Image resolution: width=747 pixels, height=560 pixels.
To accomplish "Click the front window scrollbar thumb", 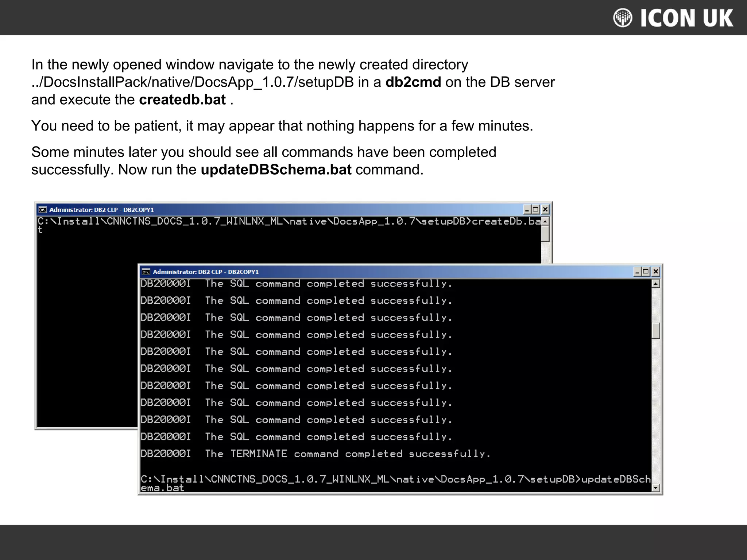I will pyautogui.click(x=656, y=331).
